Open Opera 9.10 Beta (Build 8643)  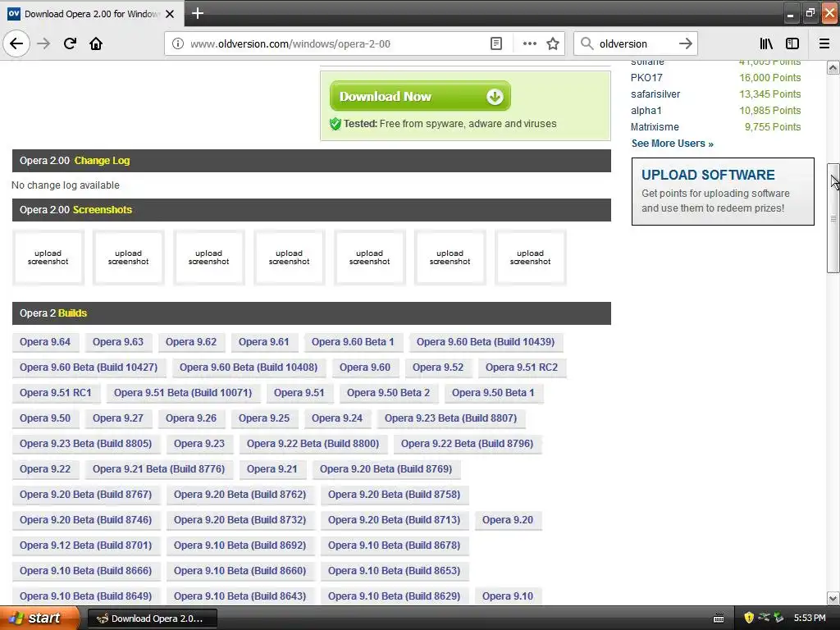pyautogui.click(x=240, y=596)
